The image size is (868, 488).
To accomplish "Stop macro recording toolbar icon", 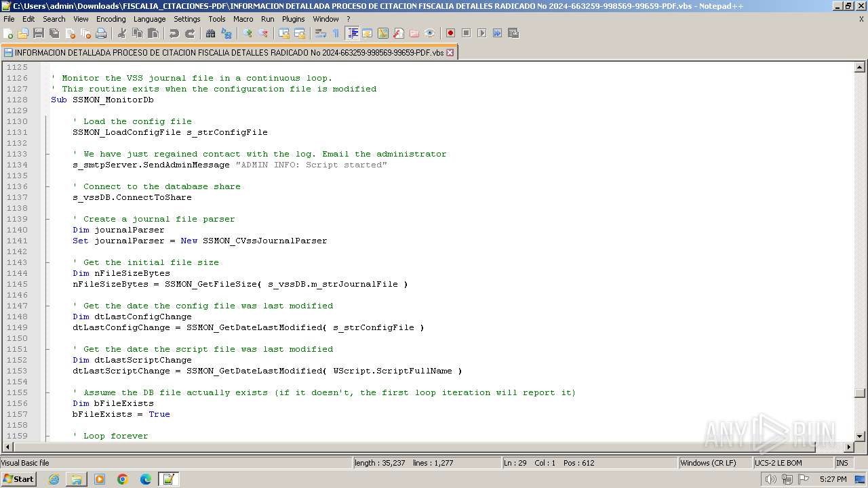I will click(467, 33).
